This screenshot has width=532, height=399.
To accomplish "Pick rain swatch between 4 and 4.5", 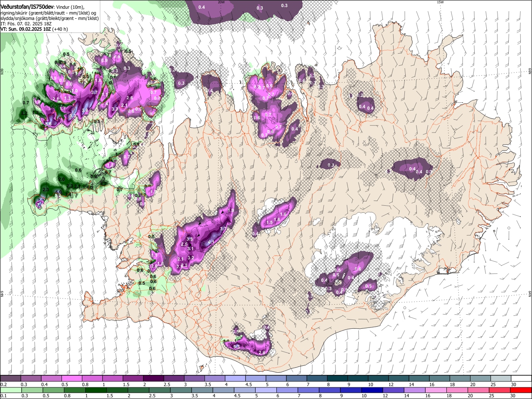I will point(223,390).
